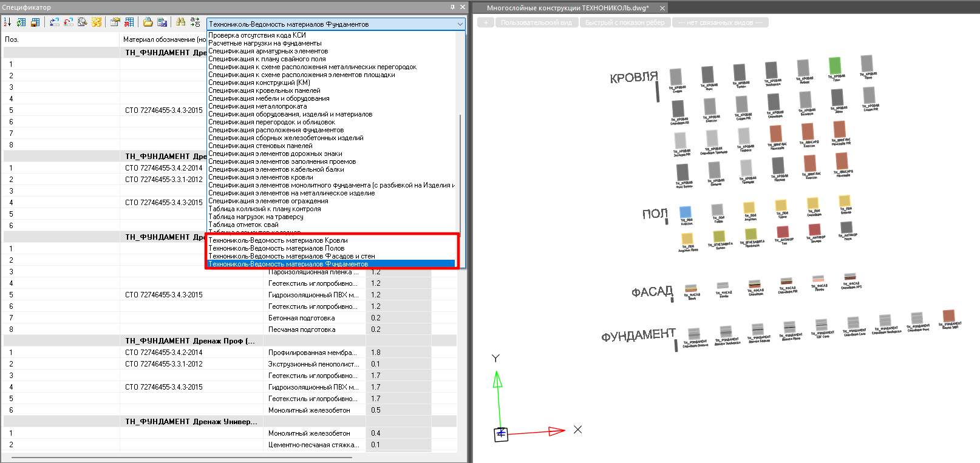Toggle the Specifier panel auto-hide pin
The width and height of the screenshot is (980, 463).
coord(452,7)
